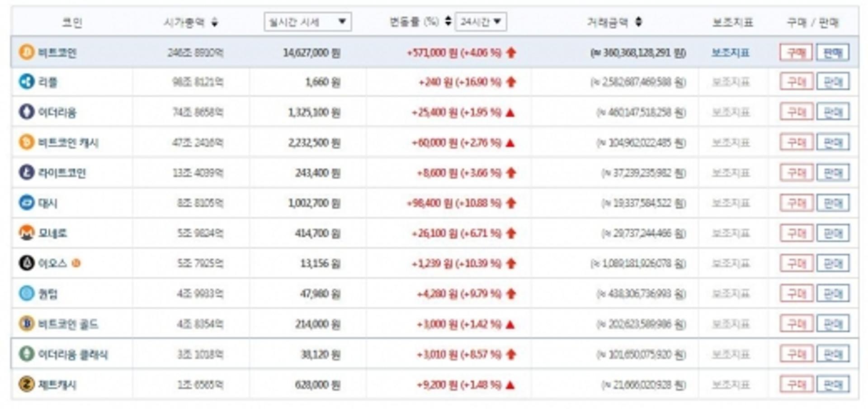Image resolution: width=868 pixels, height=409 pixels.
Task: Click the 코인 column header
Action: 72,22
